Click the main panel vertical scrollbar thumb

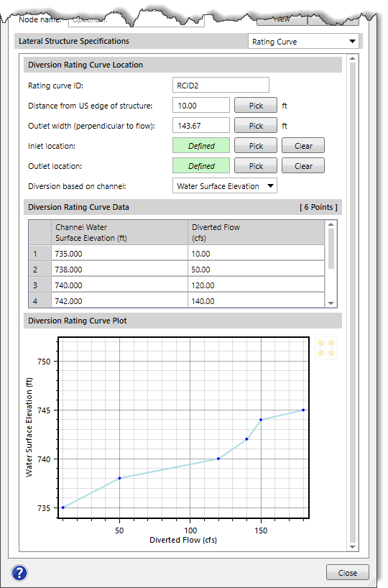pos(352,302)
